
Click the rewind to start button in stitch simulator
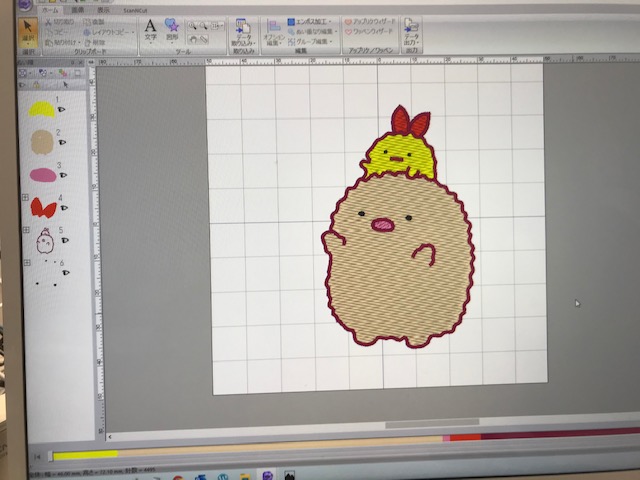click(x=37, y=456)
